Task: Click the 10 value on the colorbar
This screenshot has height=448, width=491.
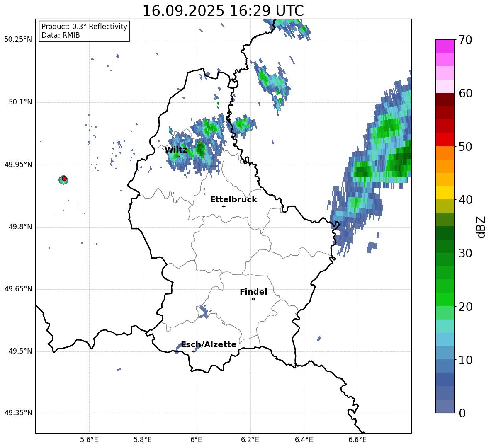Action: [x=465, y=360]
